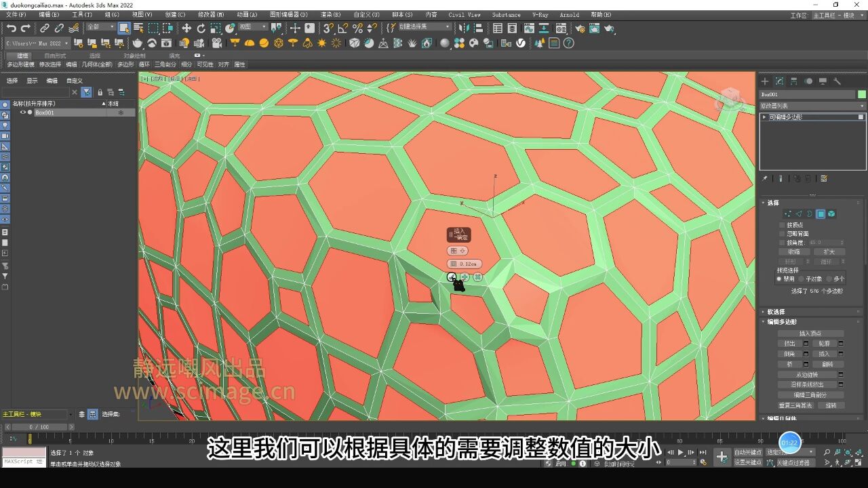Open the 文件(F) menu
The image size is (868, 488).
(16, 14)
